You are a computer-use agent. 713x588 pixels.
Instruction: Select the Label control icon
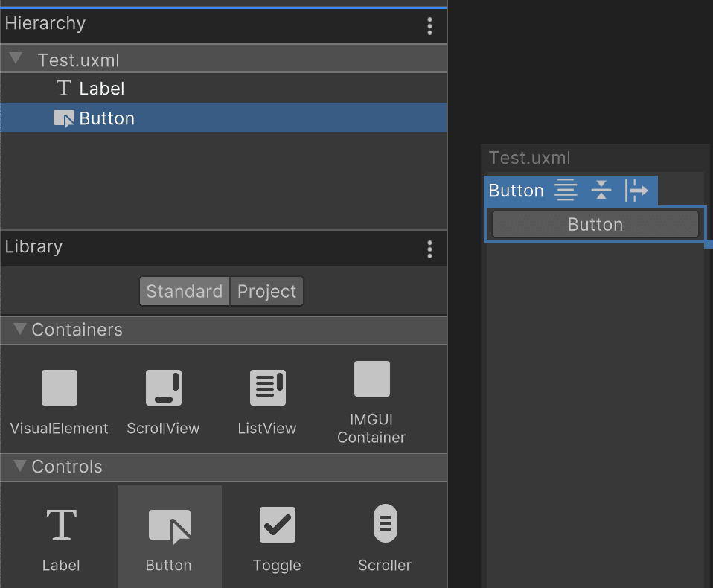click(61, 525)
